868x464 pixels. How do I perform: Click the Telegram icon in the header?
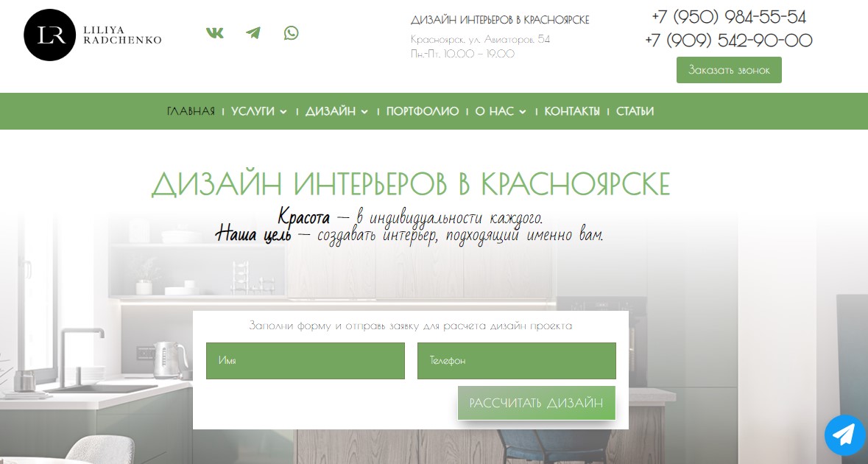click(x=253, y=32)
